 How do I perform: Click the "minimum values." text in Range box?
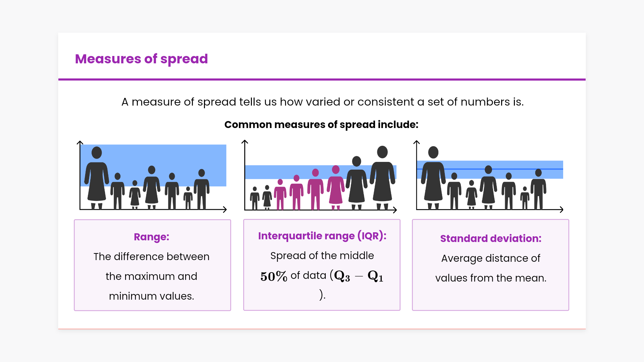[x=152, y=296]
